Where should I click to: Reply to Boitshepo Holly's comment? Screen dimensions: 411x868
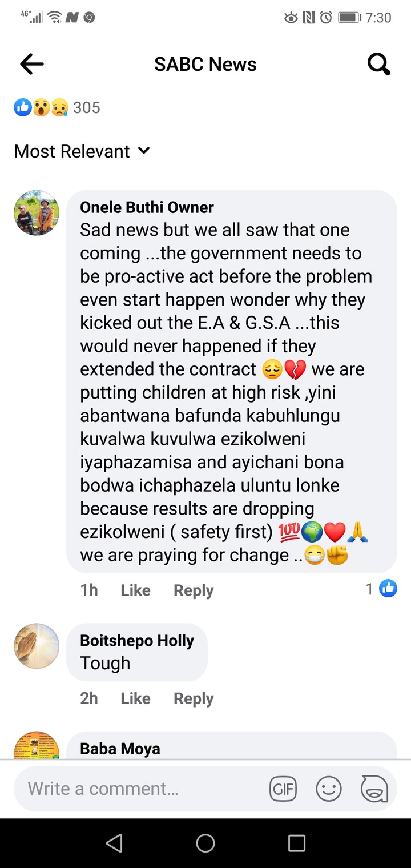pyautogui.click(x=194, y=698)
